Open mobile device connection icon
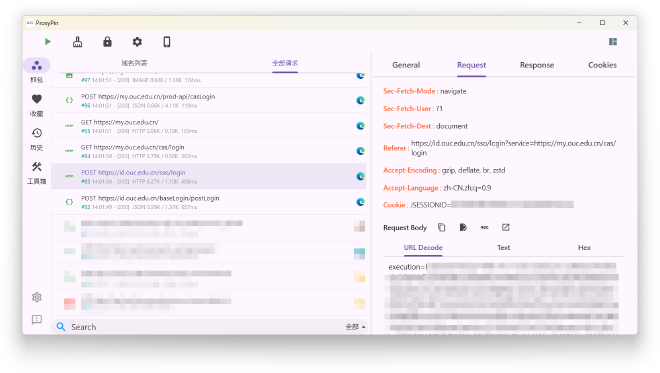The image size is (660, 373). tap(167, 42)
